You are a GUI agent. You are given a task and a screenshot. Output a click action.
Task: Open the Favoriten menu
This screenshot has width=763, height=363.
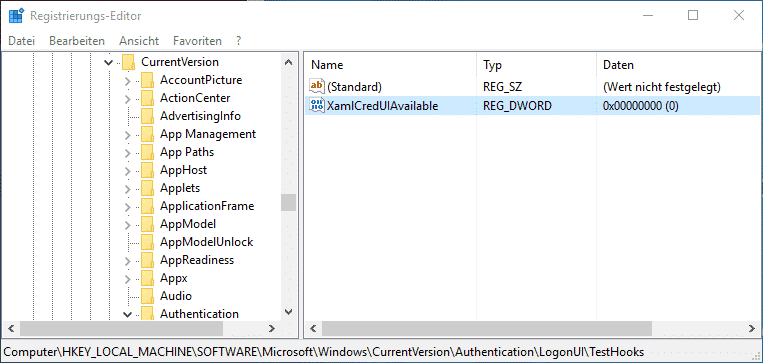pos(197,41)
